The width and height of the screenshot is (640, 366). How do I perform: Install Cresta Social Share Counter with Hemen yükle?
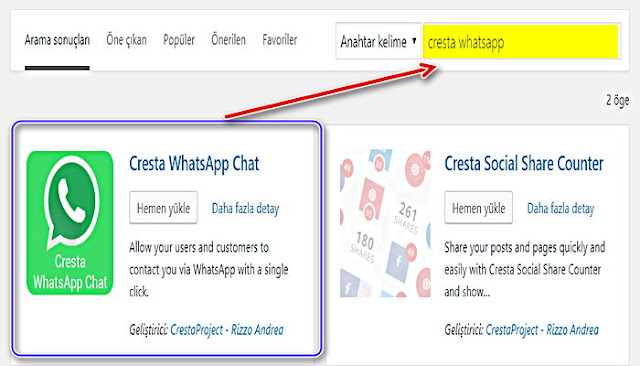click(478, 208)
